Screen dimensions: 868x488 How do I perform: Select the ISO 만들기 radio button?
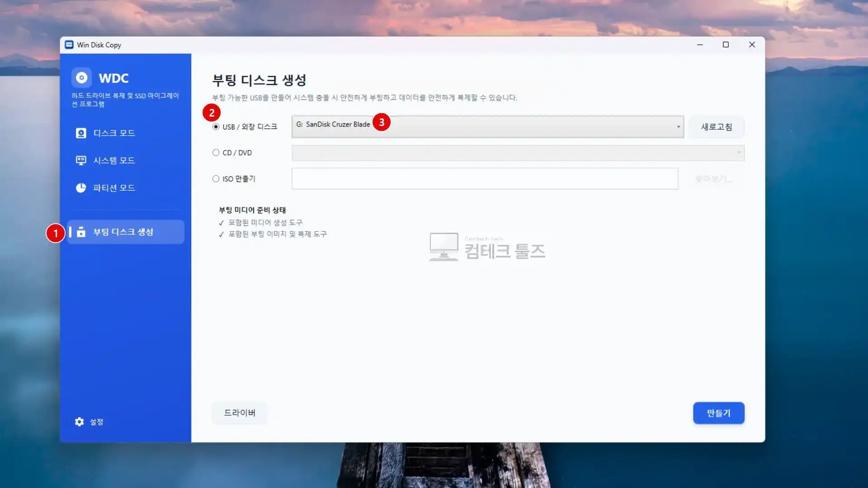(x=216, y=179)
